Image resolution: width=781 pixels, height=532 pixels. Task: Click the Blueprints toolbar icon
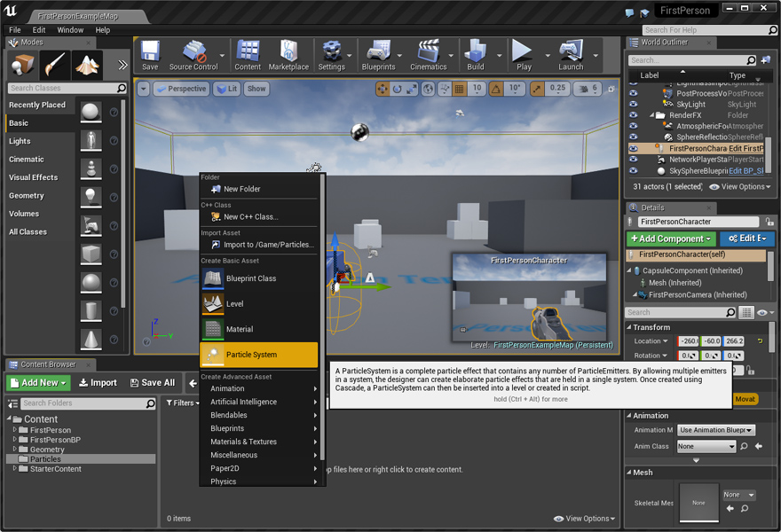click(379, 55)
